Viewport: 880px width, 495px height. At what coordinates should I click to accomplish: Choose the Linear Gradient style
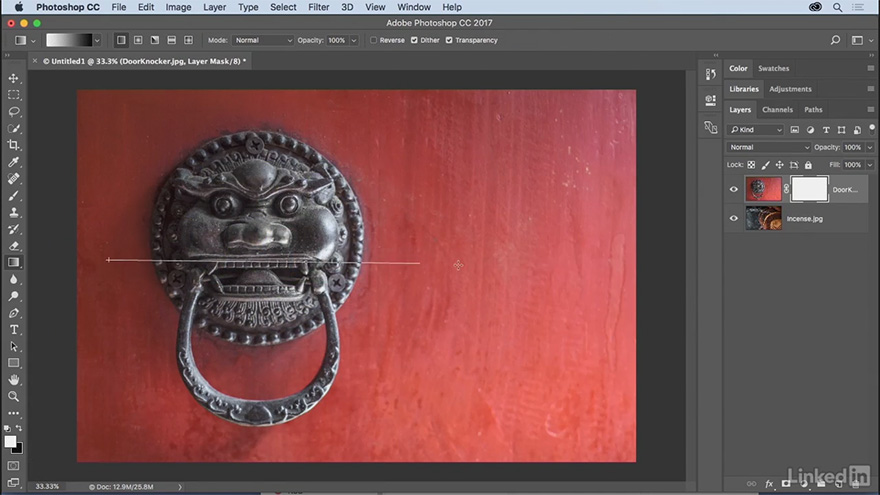[121, 40]
